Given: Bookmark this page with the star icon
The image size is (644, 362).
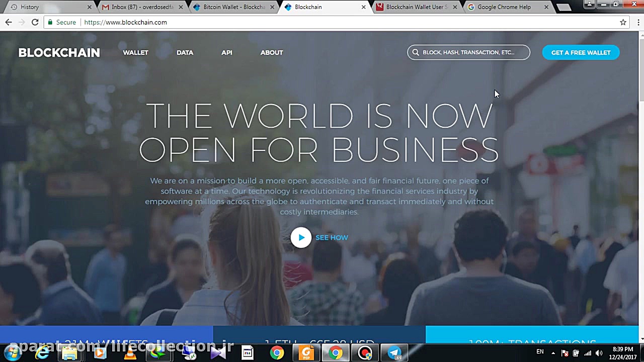Looking at the screenshot, I should (623, 22).
